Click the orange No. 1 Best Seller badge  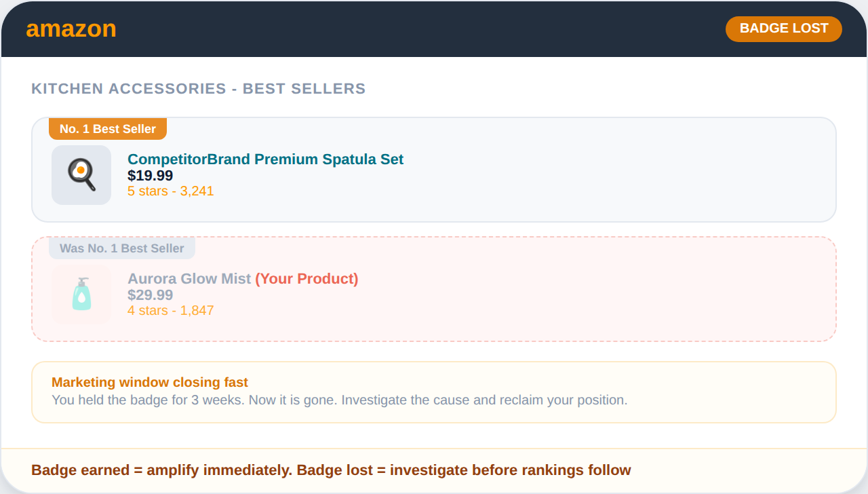(107, 129)
